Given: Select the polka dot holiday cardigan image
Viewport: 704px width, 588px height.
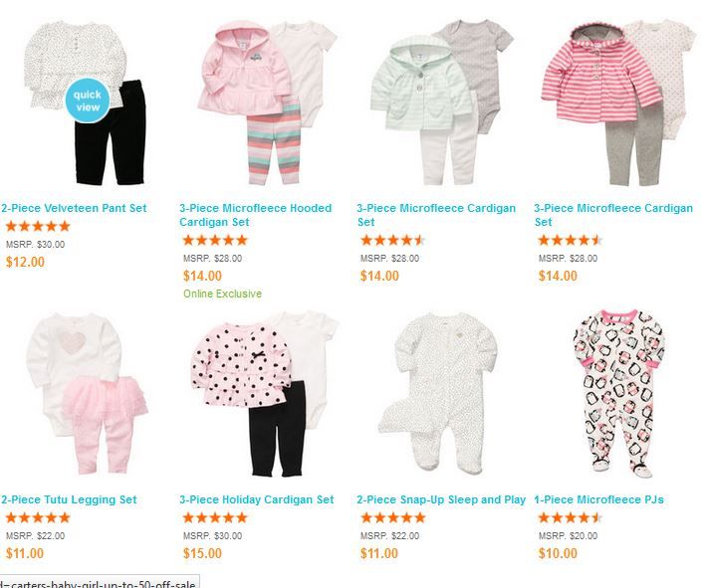Looking at the screenshot, I should pos(265,394).
